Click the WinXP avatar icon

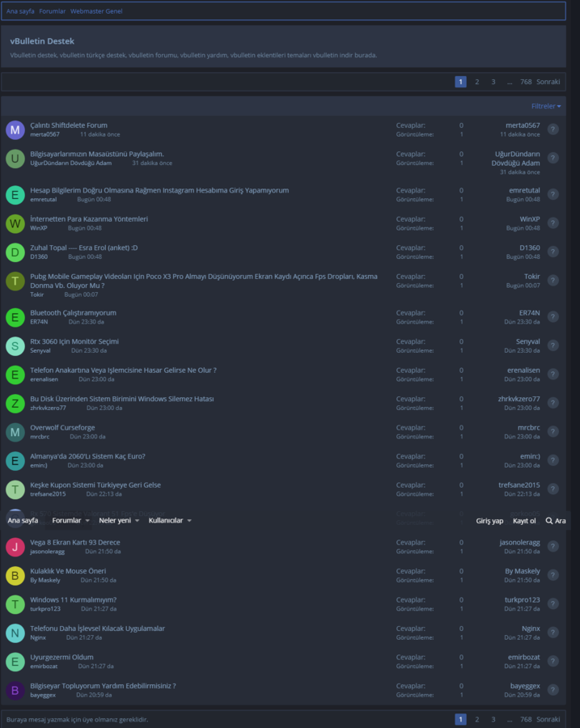tap(15, 224)
